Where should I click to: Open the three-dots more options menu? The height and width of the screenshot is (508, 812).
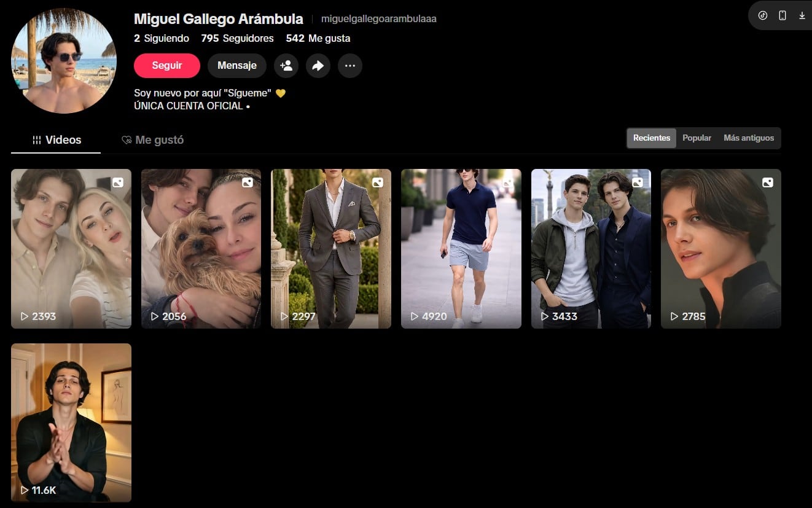click(x=350, y=66)
